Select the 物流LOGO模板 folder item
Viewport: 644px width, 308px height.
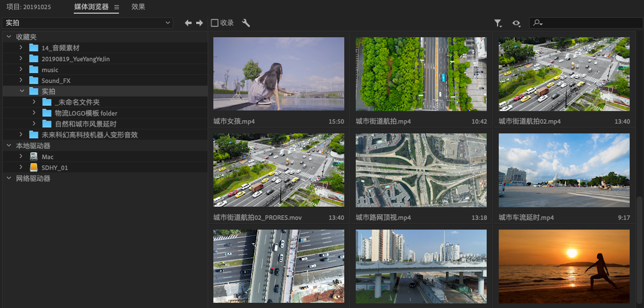pos(86,113)
